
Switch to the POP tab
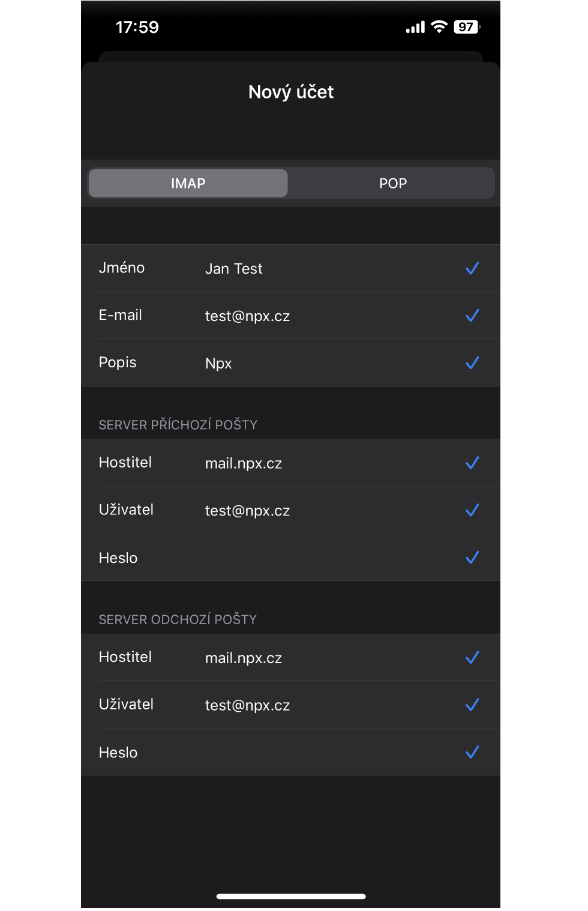(x=392, y=183)
